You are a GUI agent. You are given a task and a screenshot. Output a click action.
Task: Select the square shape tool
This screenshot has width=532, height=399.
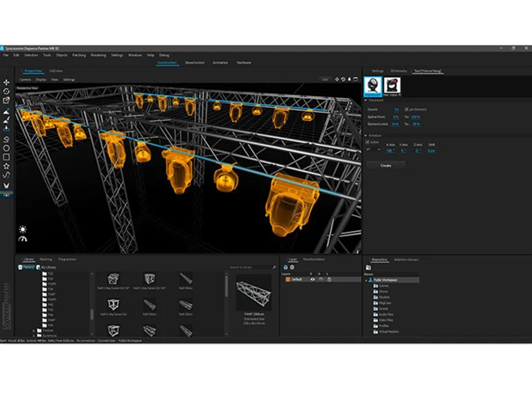pyautogui.click(x=6, y=157)
